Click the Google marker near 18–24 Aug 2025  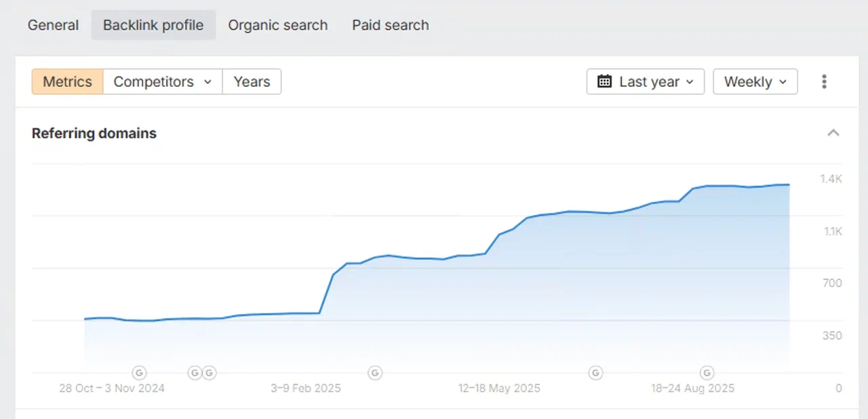(x=706, y=373)
